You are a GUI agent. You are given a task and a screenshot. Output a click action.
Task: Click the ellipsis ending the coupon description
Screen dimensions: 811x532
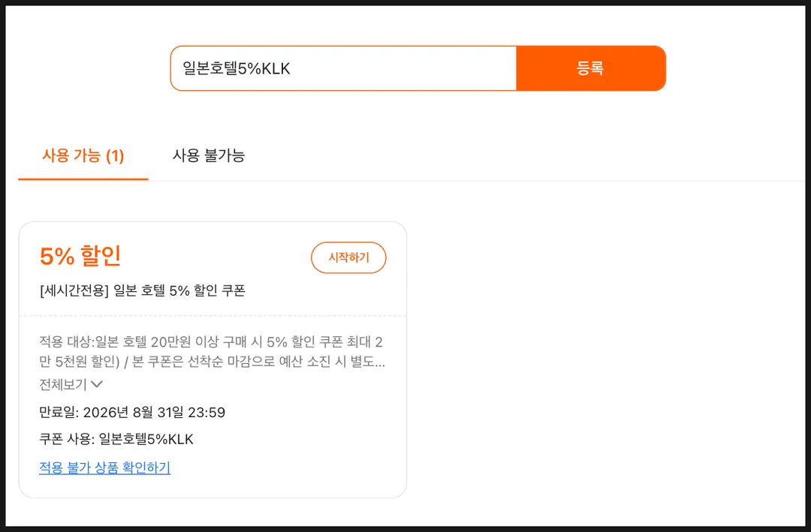click(380, 362)
